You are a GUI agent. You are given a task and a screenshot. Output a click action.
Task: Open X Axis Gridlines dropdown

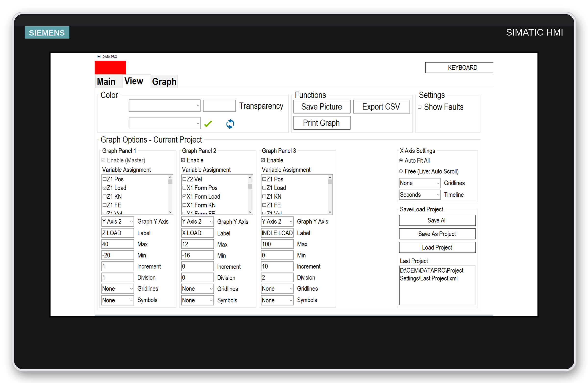420,183
